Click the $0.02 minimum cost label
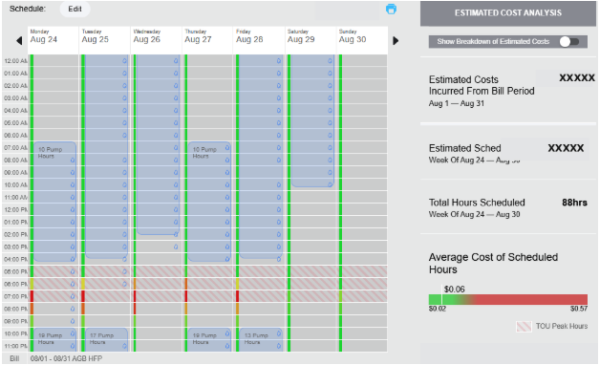Image resolution: width=600 pixels, height=365 pixels. click(437, 309)
